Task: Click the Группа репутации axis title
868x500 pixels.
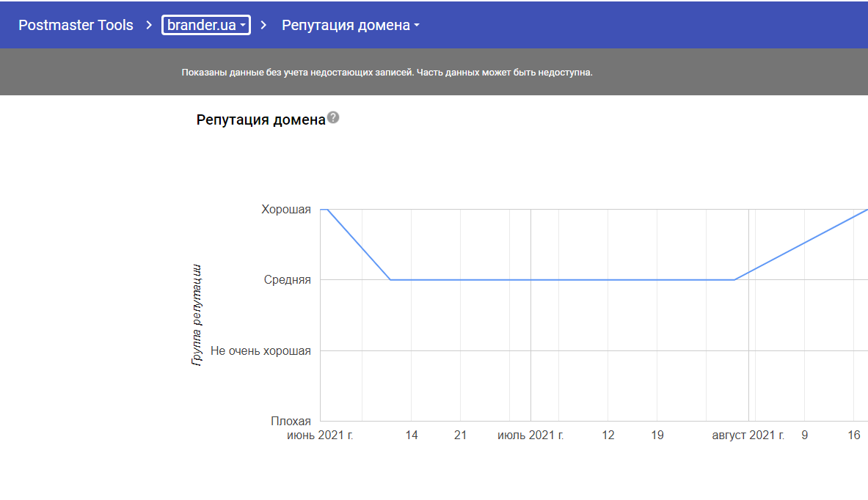Action: 197,315
